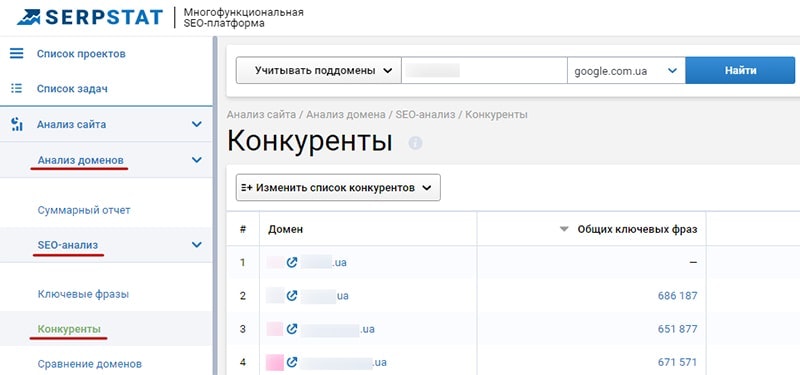This screenshot has height=375, width=800.
Task: Click the Serpstat logo
Action: [90, 17]
